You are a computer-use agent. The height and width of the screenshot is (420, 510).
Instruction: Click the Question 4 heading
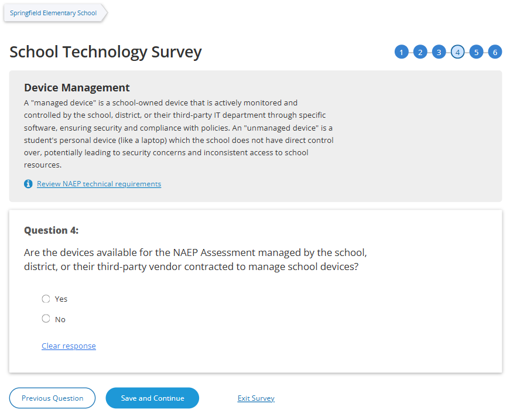(51, 230)
